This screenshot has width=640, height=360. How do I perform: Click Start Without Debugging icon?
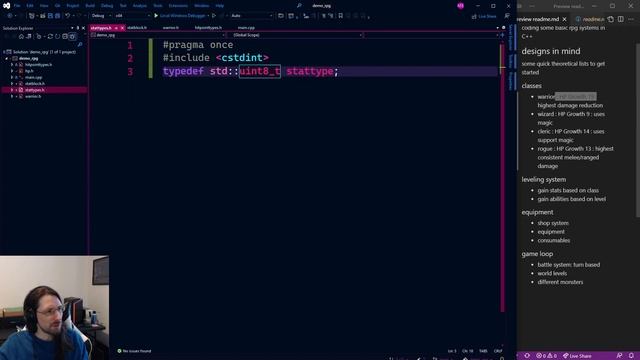pyautogui.click(x=214, y=16)
